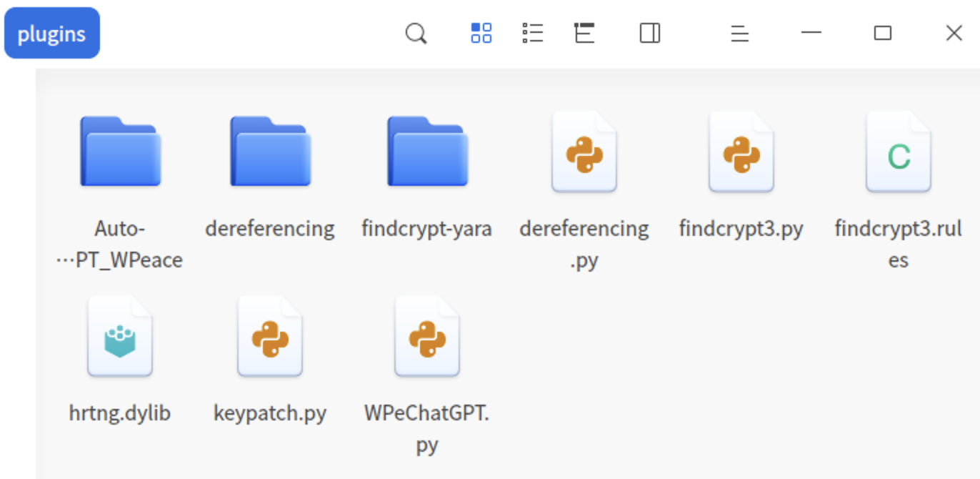This screenshot has width=980, height=479.
Task: Select the dereferencing.py Python file icon
Action: tap(584, 152)
